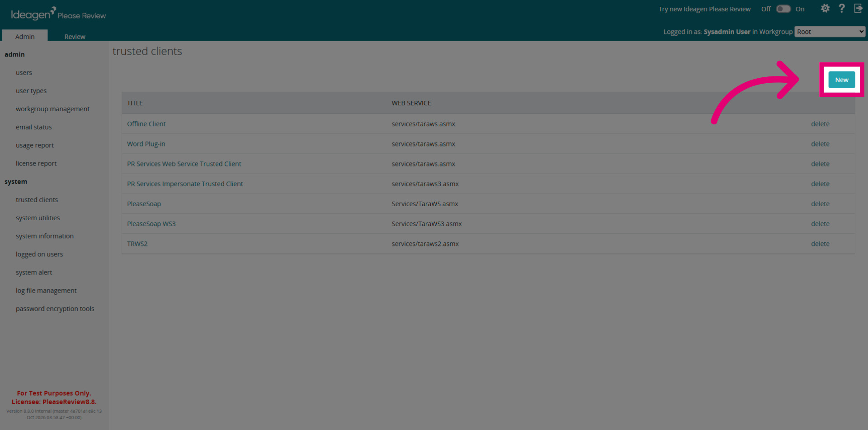View email status page
Screen dimensions: 868x430
pos(34,127)
